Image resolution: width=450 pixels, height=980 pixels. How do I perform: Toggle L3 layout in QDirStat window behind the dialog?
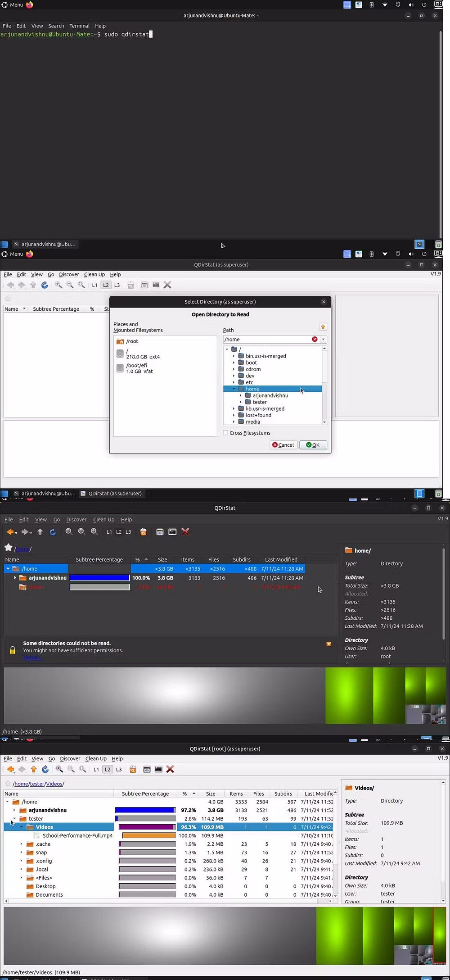click(x=117, y=285)
